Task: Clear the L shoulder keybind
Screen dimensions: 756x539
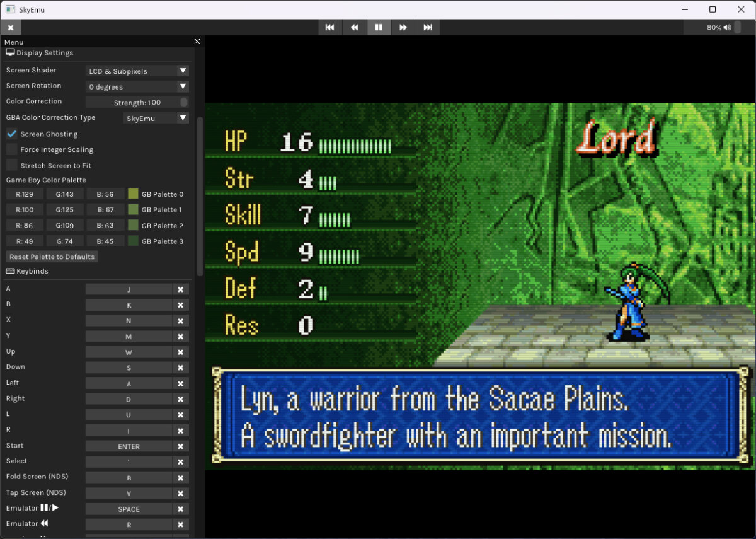Action: pos(180,415)
